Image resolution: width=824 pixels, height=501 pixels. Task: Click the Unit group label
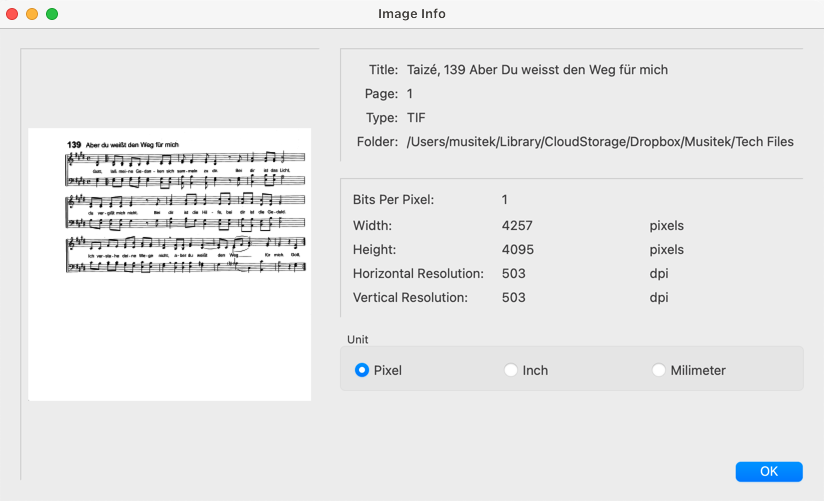click(x=358, y=340)
